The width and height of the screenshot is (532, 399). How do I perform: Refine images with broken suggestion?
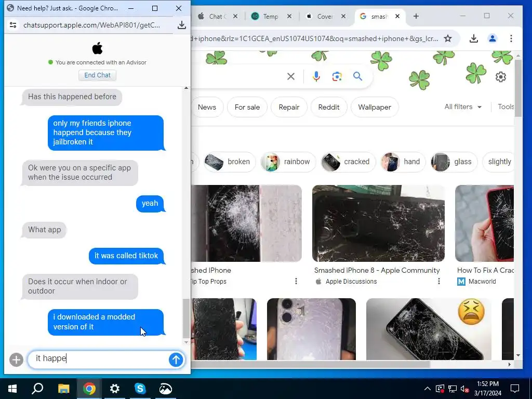coord(229,162)
